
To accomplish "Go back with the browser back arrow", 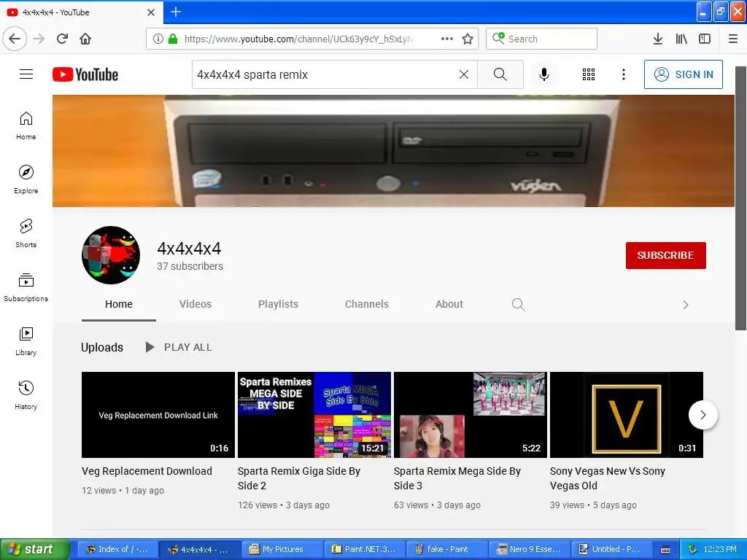I will pos(15,39).
